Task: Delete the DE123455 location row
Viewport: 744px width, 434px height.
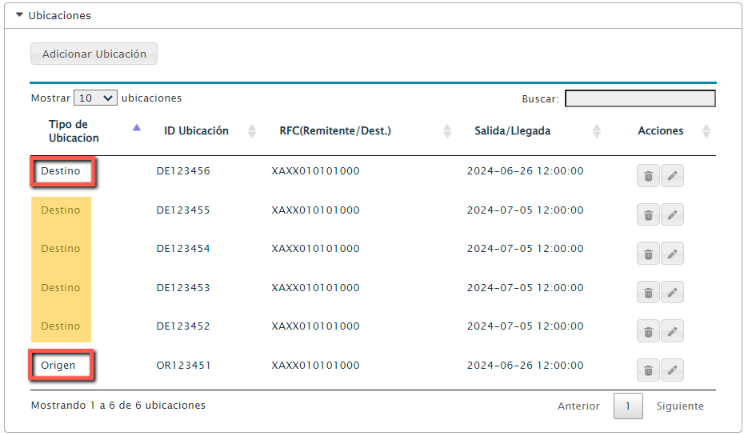Action: click(x=648, y=215)
